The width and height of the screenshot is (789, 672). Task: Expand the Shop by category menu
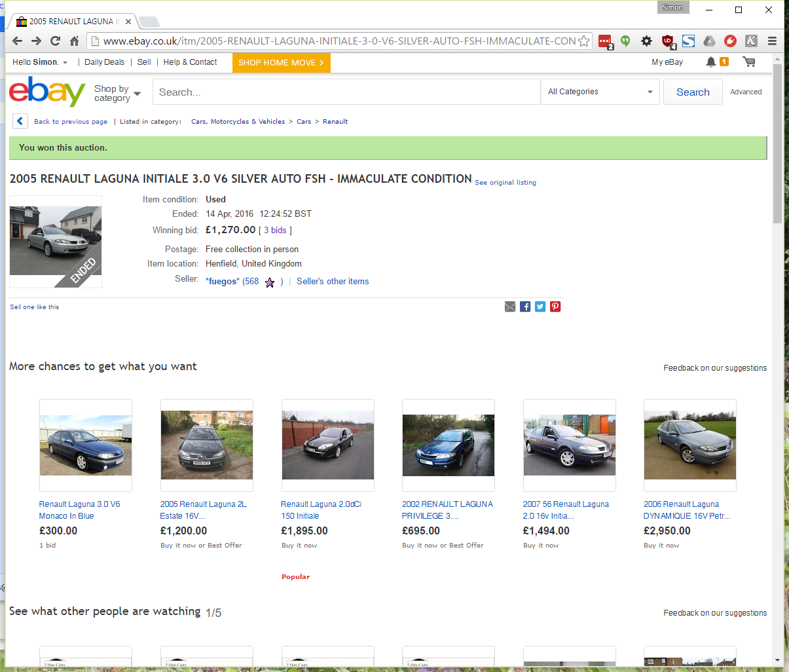pos(117,93)
